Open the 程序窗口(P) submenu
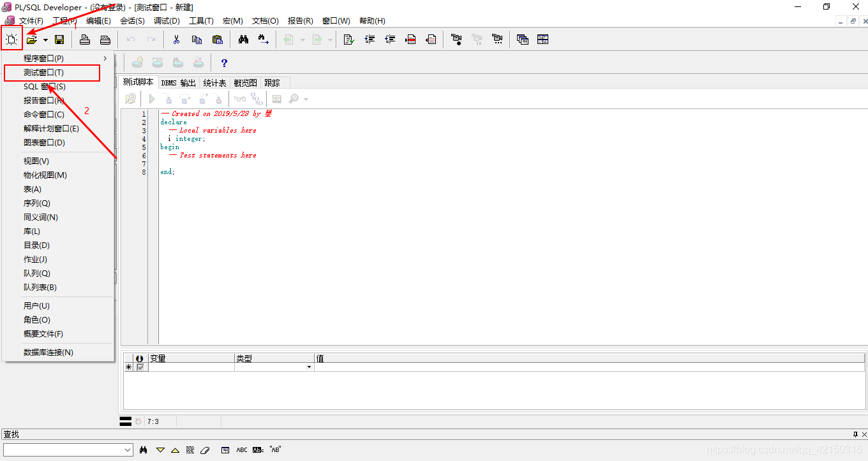Viewport: 868px width, 461px height. tap(59, 59)
